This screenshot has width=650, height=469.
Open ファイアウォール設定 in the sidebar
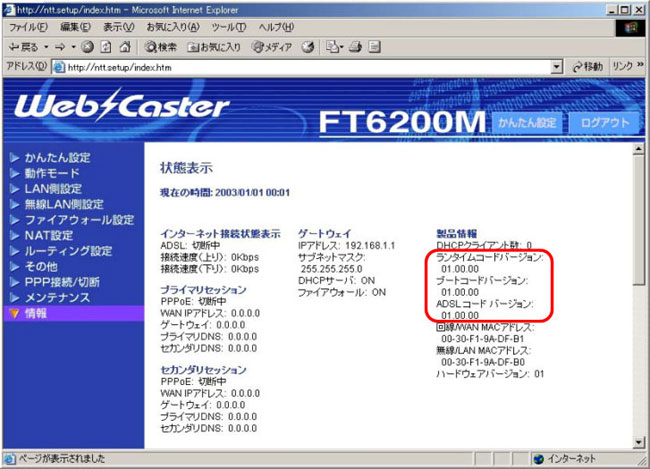click(x=79, y=220)
